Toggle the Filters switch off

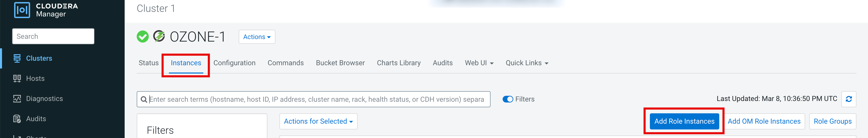coord(507,99)
